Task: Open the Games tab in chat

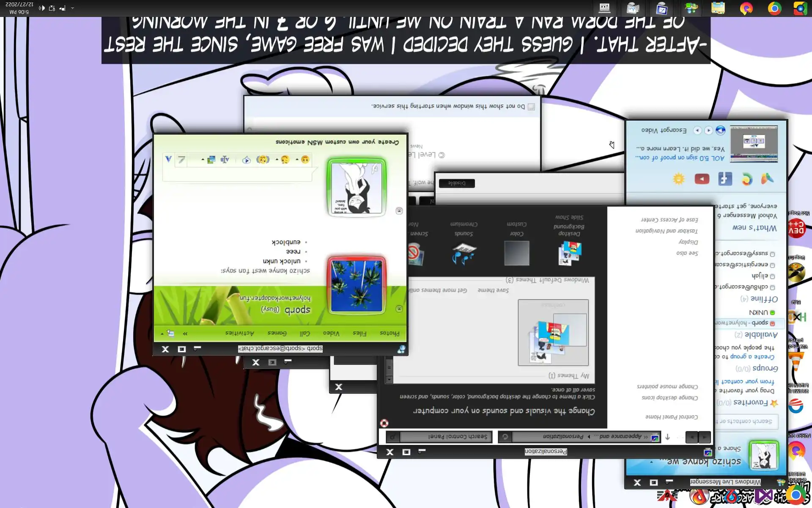Action: click(x=277, y=333)
